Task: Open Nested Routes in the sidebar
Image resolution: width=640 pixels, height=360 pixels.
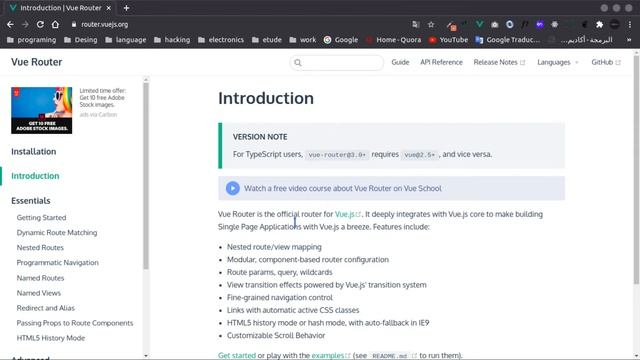Action: coord(40,248)
